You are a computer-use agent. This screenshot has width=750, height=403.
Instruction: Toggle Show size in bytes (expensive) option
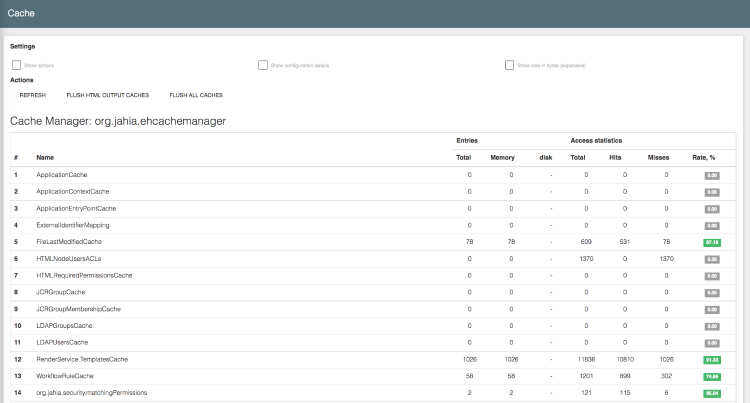(510, 65)
